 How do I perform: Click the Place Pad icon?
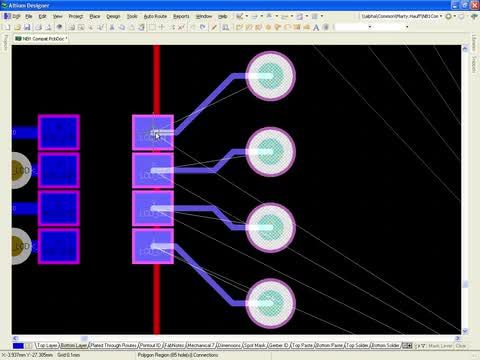point(268,27)
